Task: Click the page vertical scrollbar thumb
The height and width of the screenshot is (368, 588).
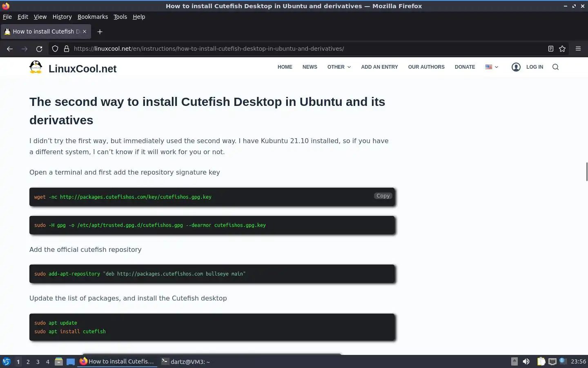Action: pyautogui.click(x=587, y=172)
